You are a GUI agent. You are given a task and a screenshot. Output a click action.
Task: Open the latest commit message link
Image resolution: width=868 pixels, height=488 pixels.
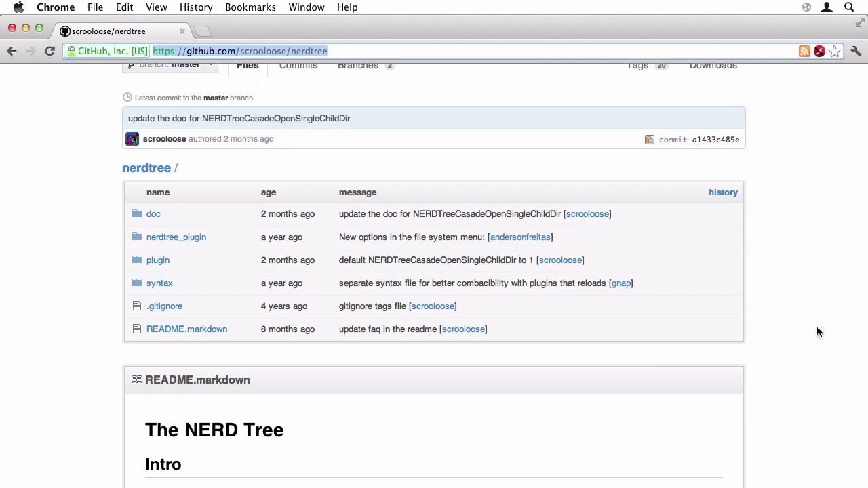coord(239,118)
